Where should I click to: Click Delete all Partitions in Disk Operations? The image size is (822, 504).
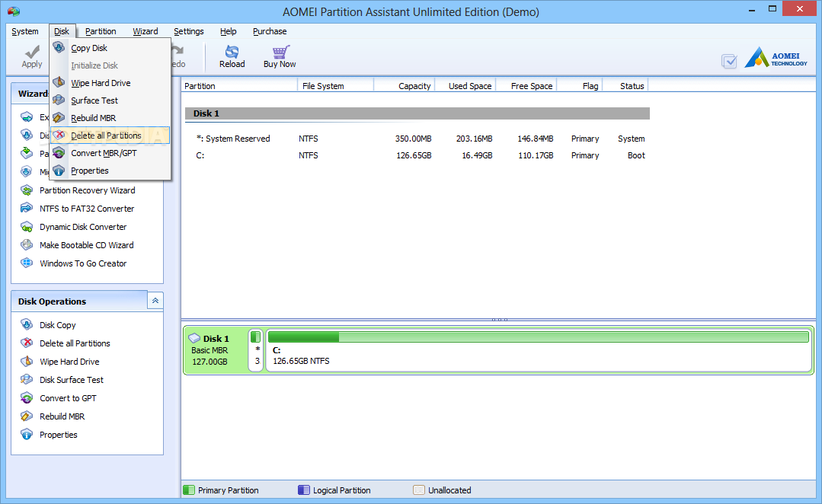tap(75, 343)
